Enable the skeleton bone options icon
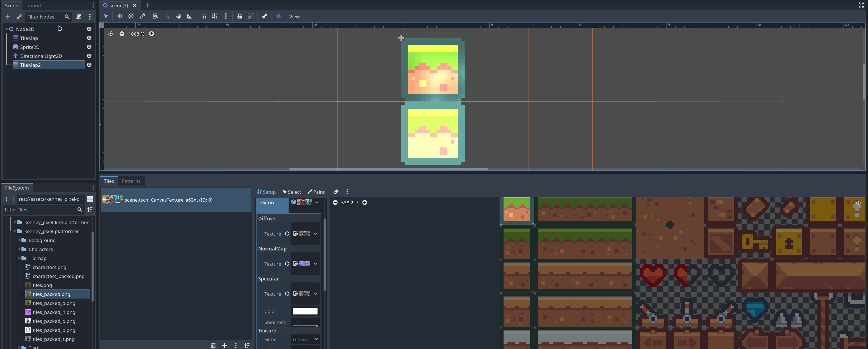Image resolution: width=868 pixels, height=349 pixels. pyautogui.click(x=264, y=16)
